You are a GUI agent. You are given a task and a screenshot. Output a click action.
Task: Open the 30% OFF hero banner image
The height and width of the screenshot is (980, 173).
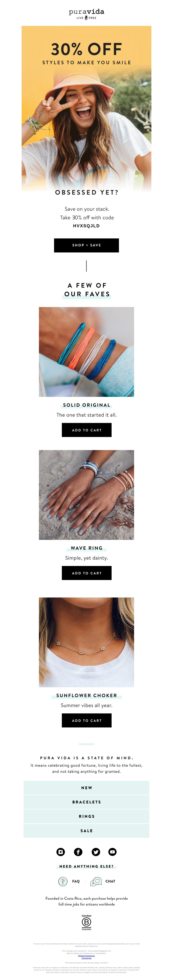click(x=86, y=108)
